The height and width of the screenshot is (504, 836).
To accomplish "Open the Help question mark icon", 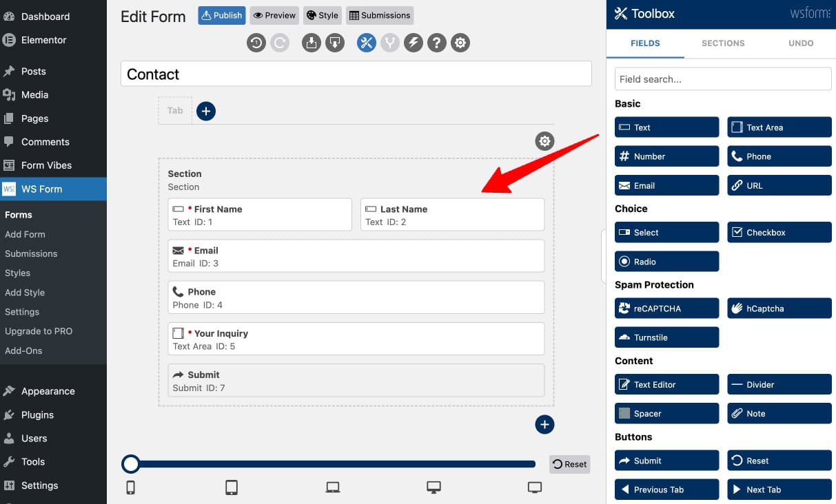I will click(x=436, y=43).
